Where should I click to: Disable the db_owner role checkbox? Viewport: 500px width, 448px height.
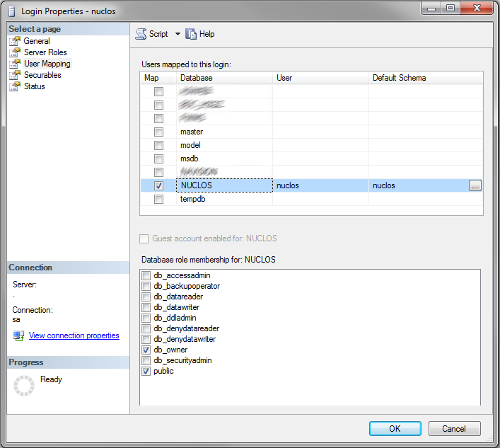(x=146, y=350)
